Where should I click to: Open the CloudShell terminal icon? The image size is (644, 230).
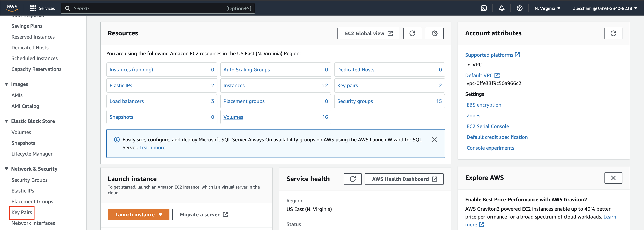pos(484,8)
